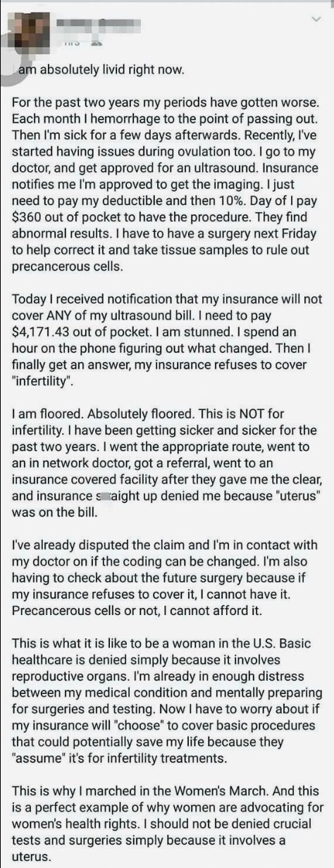
Task: Open the post timestamp showing hrs
Action: [x=74, y=44]
